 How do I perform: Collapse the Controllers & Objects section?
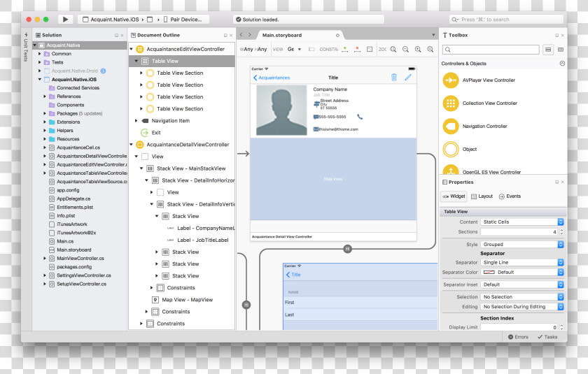click(562, 64)
